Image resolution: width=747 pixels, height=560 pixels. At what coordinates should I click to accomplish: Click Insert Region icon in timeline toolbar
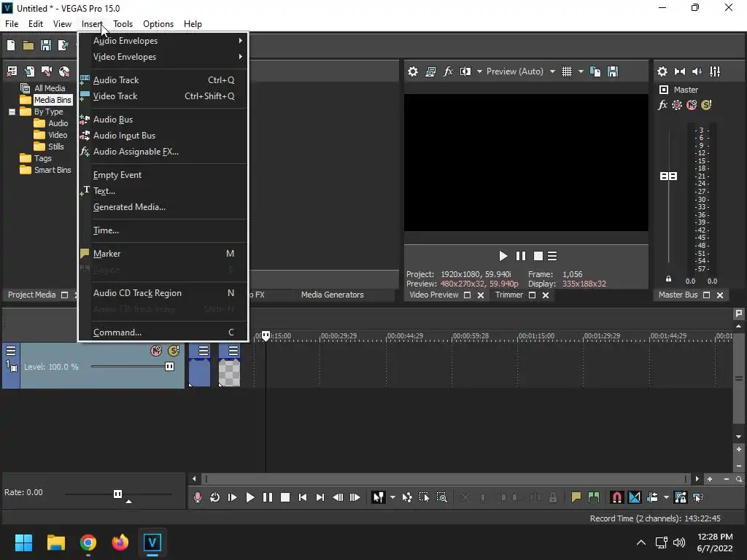pos(594,497)
